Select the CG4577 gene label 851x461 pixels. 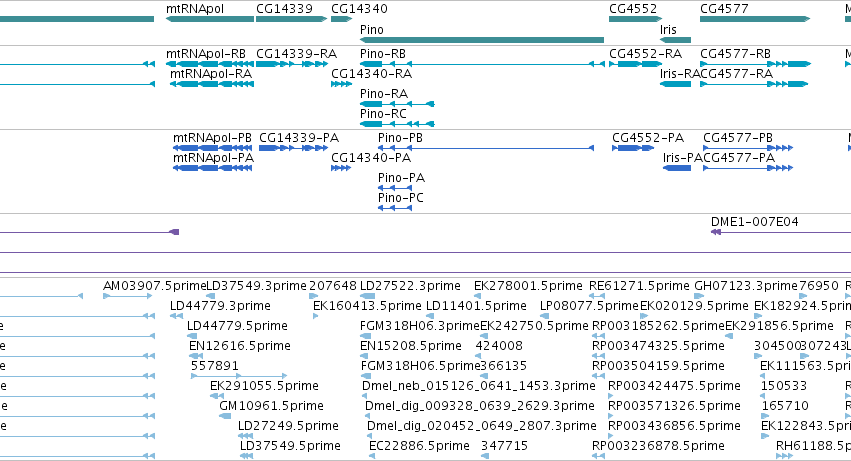pyautogui.click(x=724, y=9)
